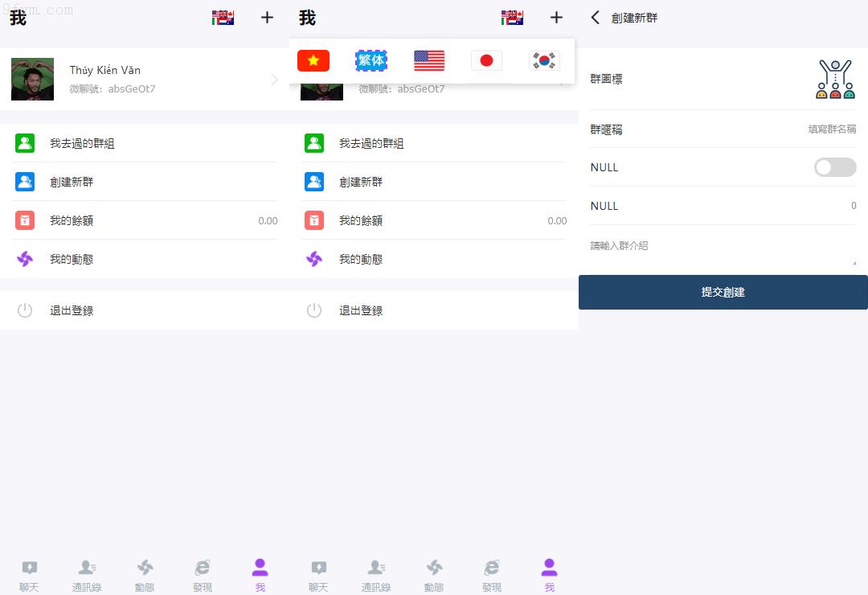
Task: Pick the Japanese flag language option
Action: click(x=486, y=60)
